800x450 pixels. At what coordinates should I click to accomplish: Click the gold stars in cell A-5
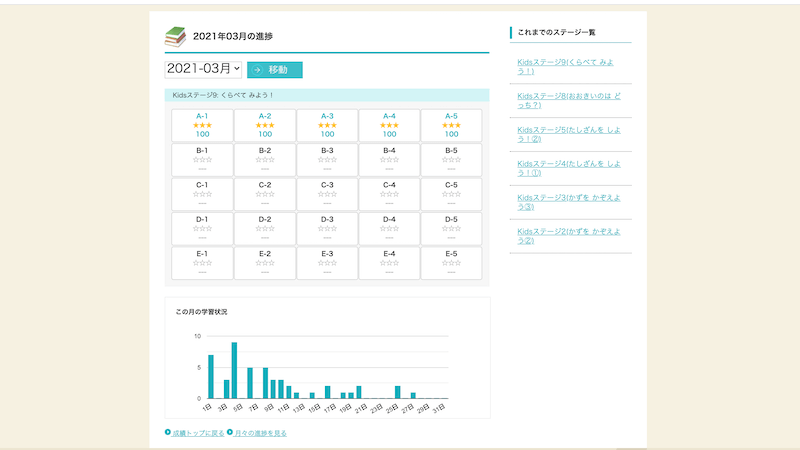(452, 125)
